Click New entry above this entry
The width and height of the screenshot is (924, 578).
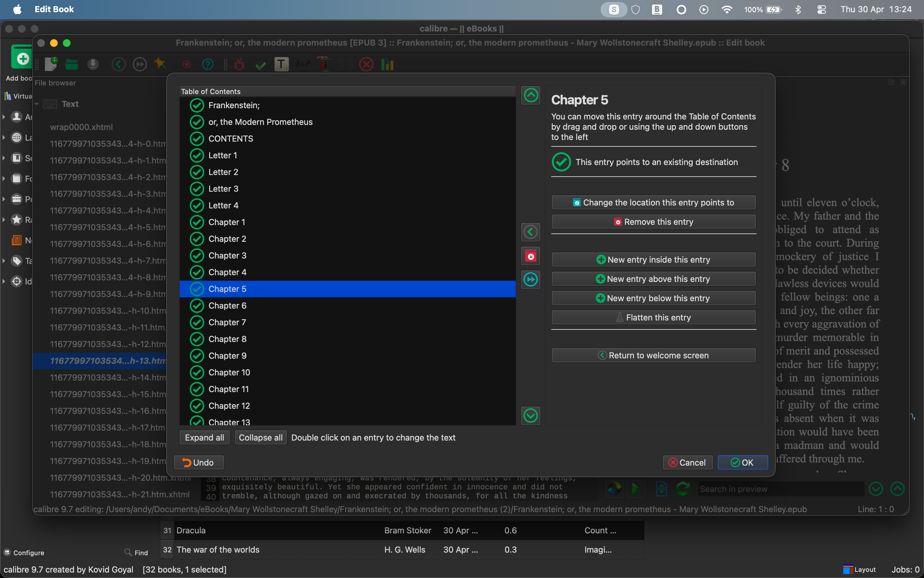coord(653,279)
